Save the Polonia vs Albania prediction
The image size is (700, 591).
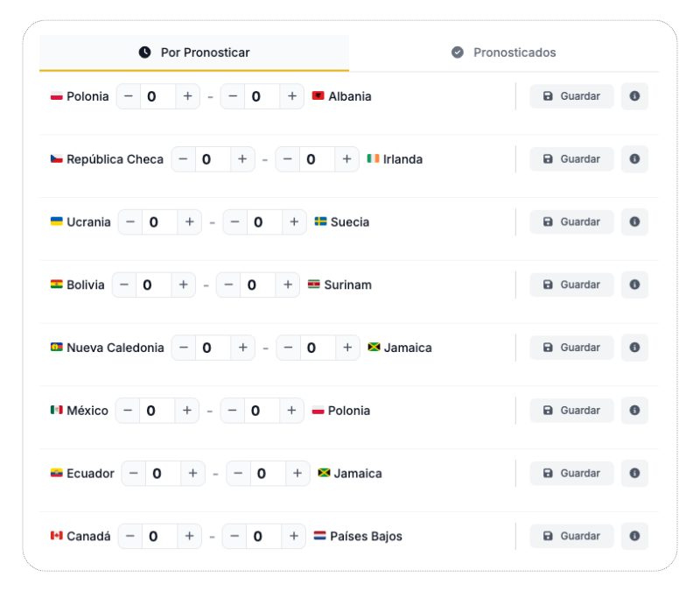point(571,96)
